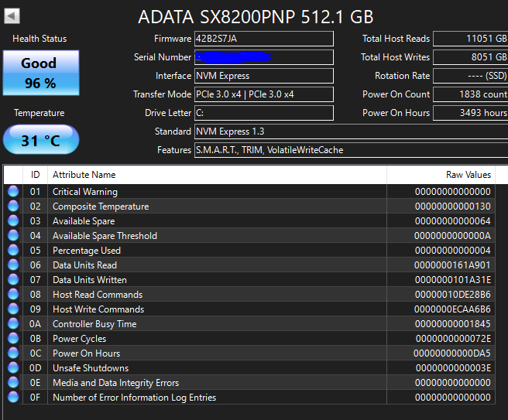The width and height of the screenshot is (508, 420).
Task: Select the Firmware field 42B2S7JA
Action: point(264,39)
